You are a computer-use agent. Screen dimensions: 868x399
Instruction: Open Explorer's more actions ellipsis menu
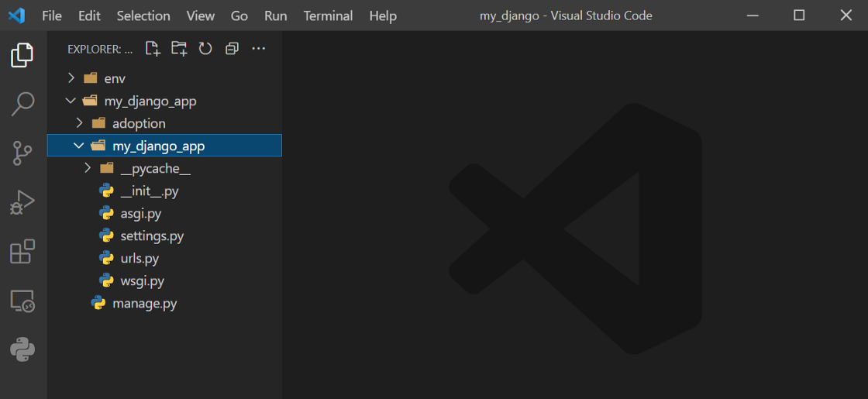click(259, 49)
